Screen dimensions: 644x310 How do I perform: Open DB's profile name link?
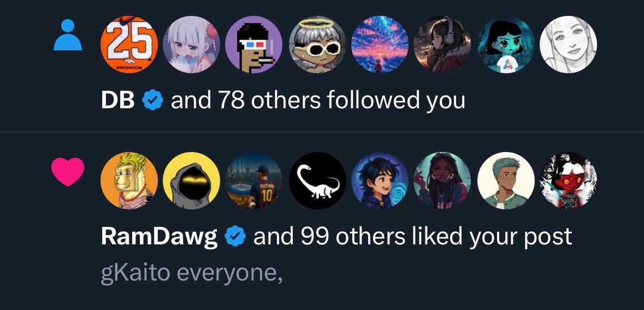(x=118, y=100)
